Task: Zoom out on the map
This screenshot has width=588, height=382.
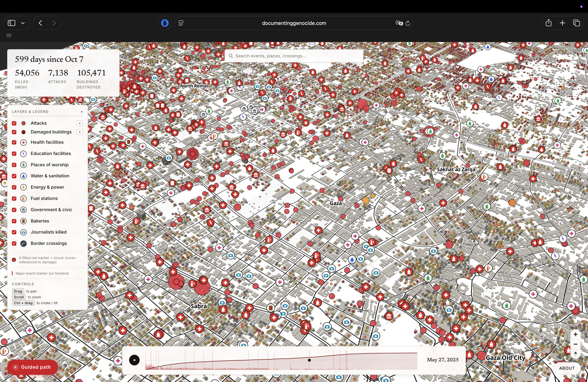Action: (x=575, y=344)
